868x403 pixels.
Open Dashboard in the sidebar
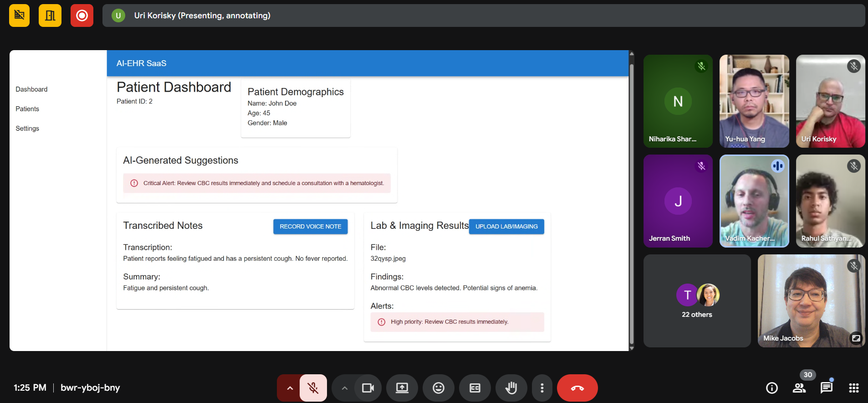31,89
